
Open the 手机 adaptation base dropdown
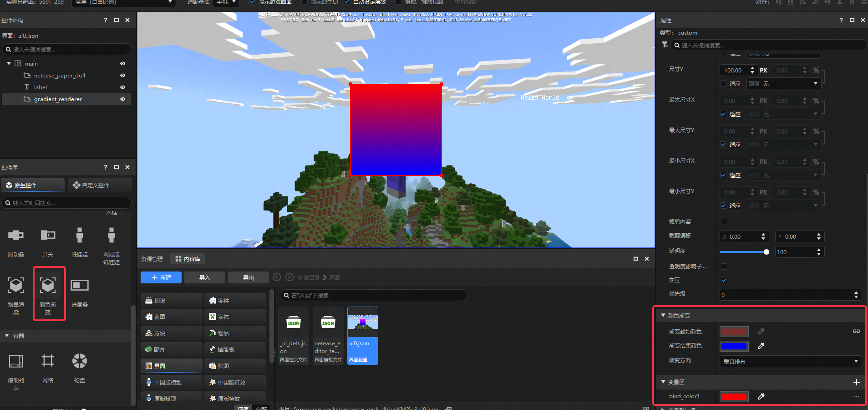tap(226, 2)
